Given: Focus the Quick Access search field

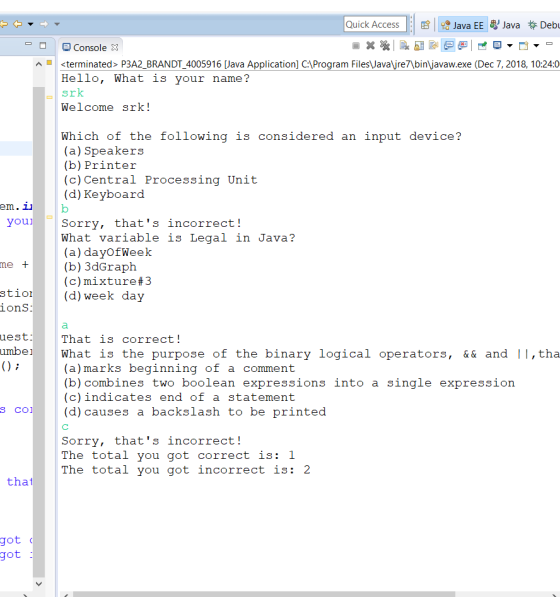Looking at the screenshot, I should (x=375, y=24).
